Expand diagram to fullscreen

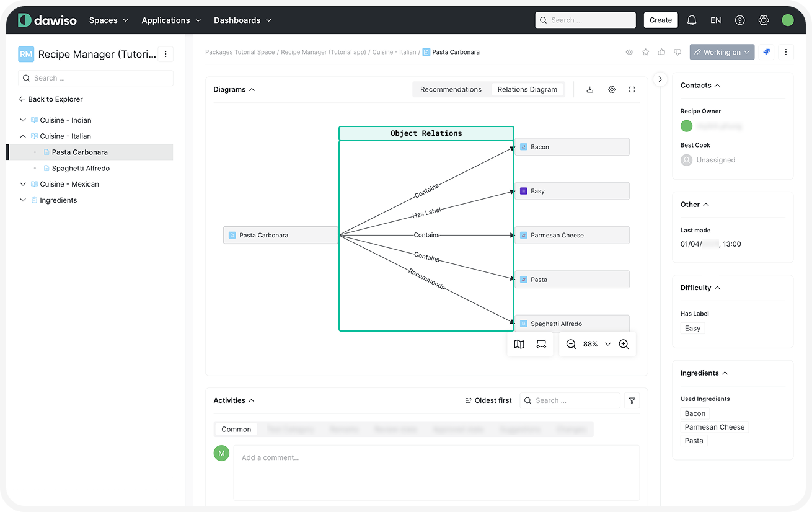click(x=632, y=90)
